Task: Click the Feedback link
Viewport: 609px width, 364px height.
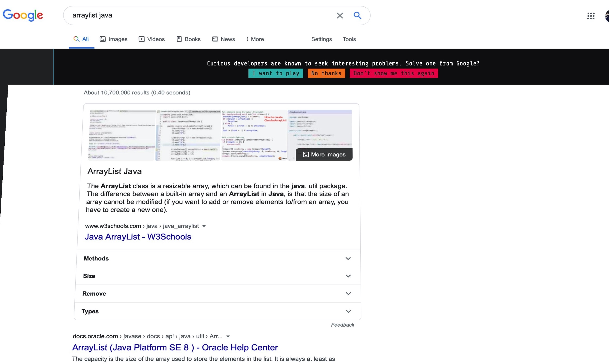Action: click(342, 325)
